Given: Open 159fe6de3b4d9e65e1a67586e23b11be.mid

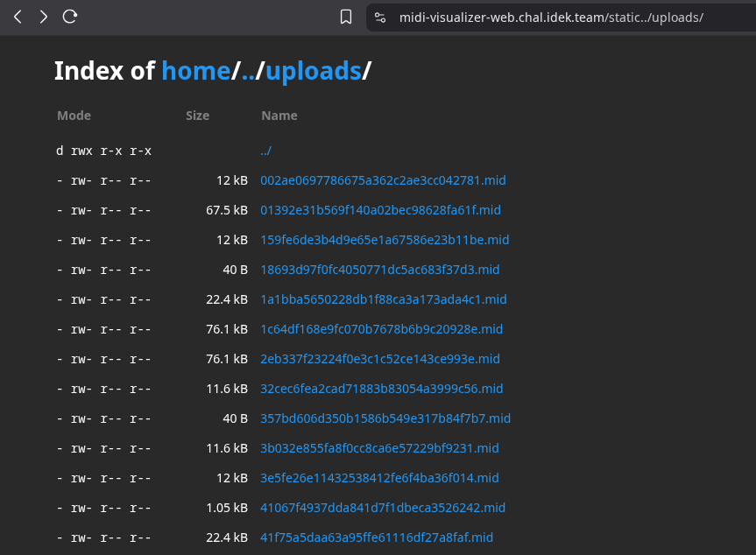Looking at the screenshot, I should click(x=384, y=240).
